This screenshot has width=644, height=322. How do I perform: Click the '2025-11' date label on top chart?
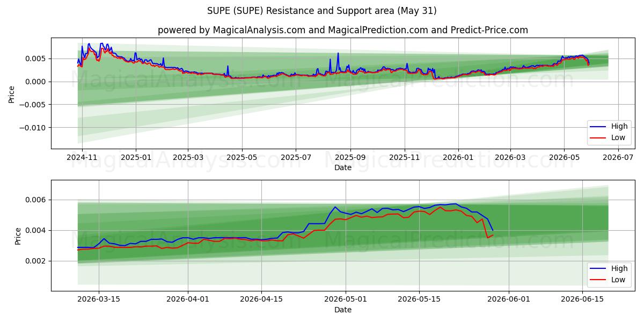404,157
